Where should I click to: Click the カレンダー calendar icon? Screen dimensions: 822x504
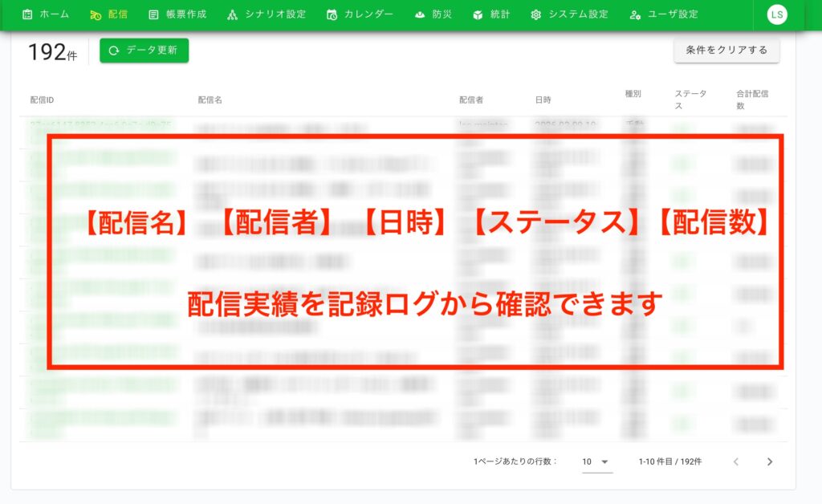(x=332, y=14)
